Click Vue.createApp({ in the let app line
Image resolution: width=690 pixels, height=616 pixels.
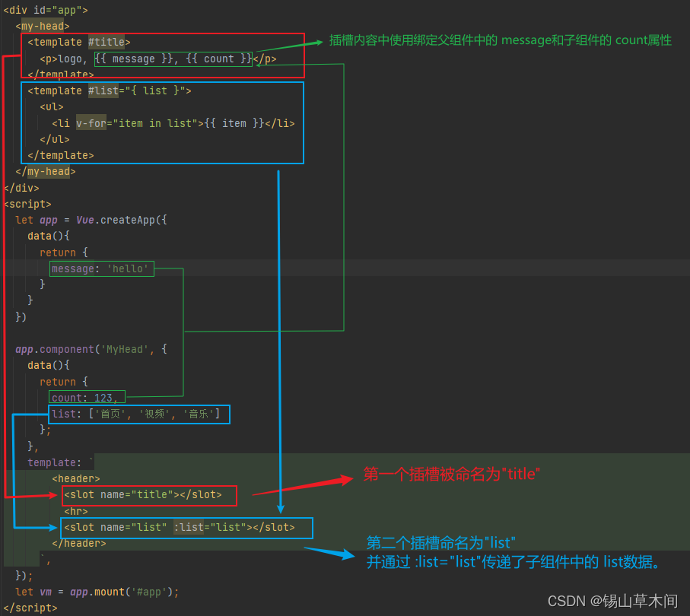122,220
